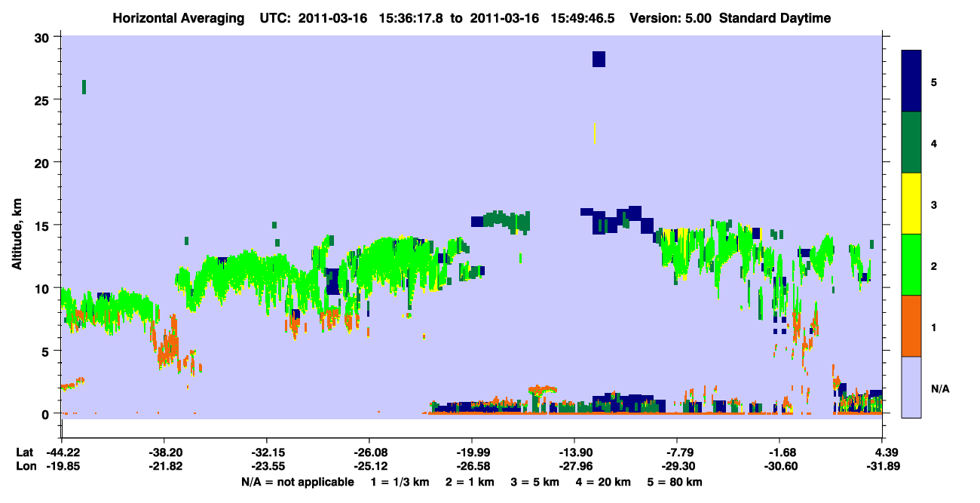
Task: Click the 'Lon' row label
Action: click(x=25, y=466)
